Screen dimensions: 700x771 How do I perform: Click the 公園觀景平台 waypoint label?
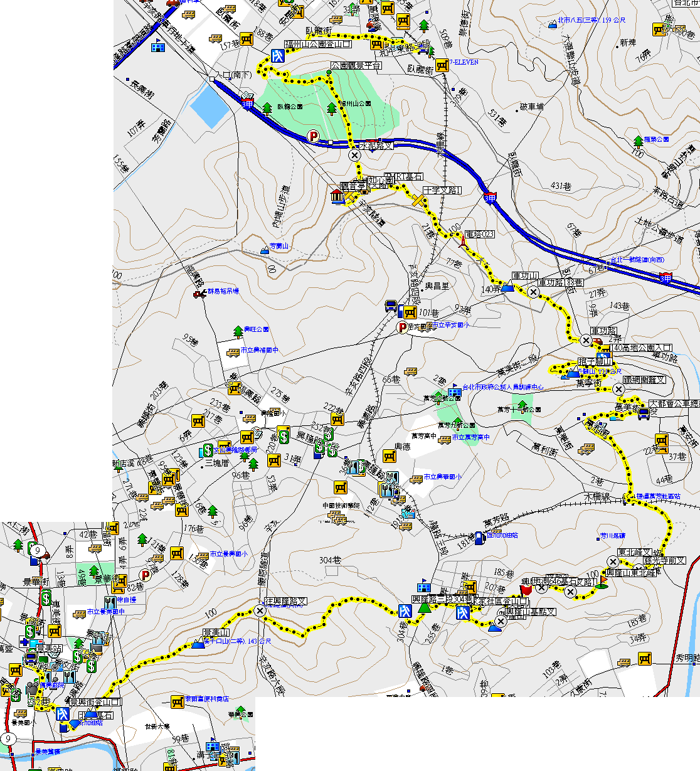[x=356, y=65]
